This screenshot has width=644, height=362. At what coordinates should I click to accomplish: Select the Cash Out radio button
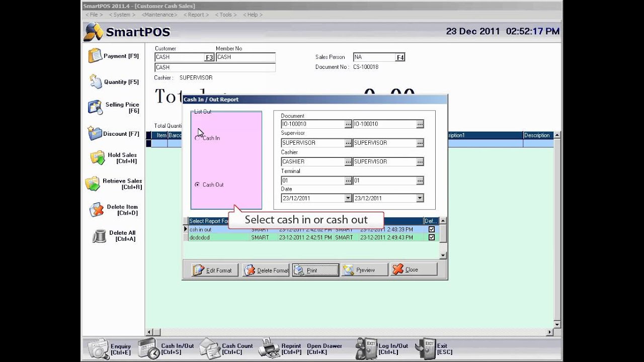tap(197, 185)
